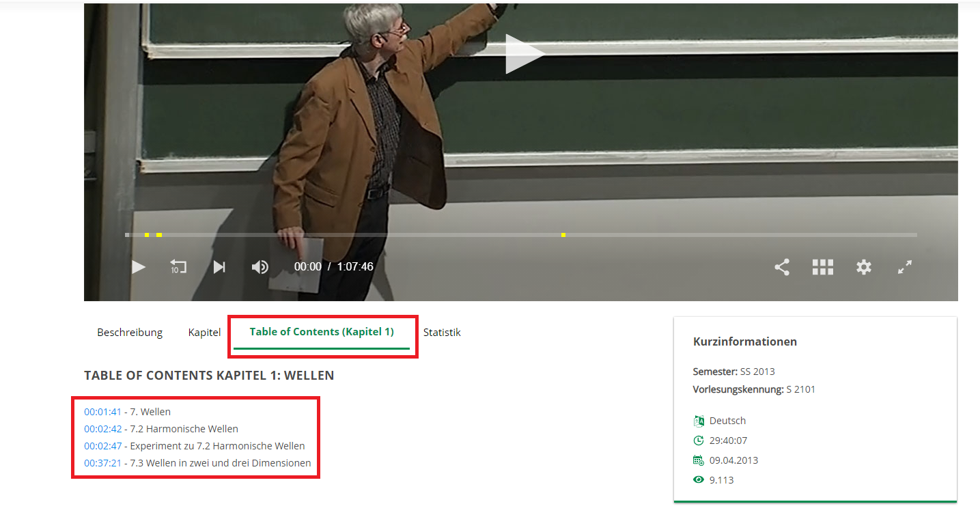Mute the video with the speaker icon
This screenshot has width=980, height=517.
coord(260,267)
